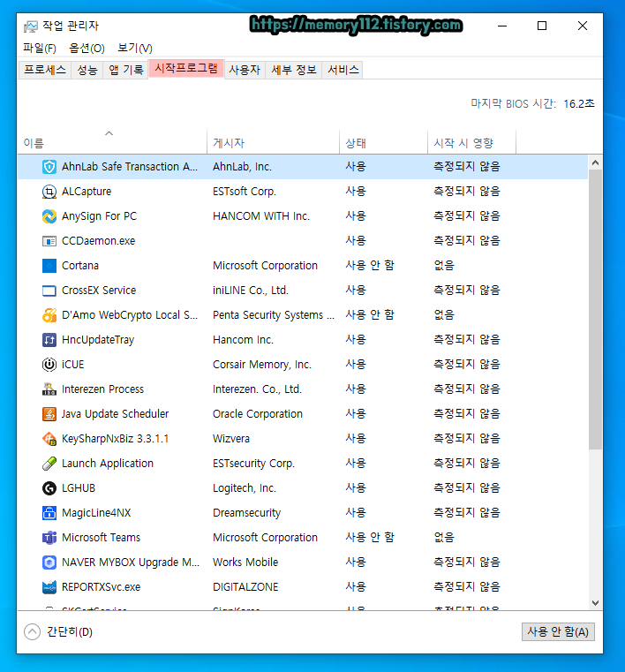The width and height of the screenshot is (625, 672).
Task: Select the MagicLine4NX entry name
Action: coord(96,513)
